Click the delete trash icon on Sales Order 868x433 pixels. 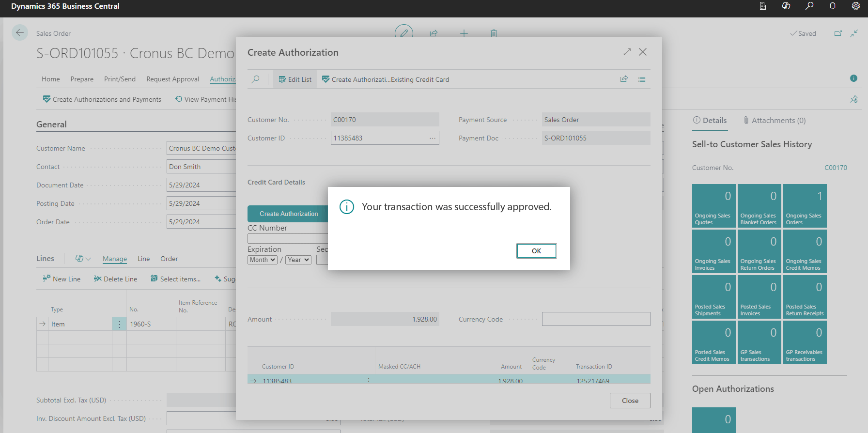(494, 33)
